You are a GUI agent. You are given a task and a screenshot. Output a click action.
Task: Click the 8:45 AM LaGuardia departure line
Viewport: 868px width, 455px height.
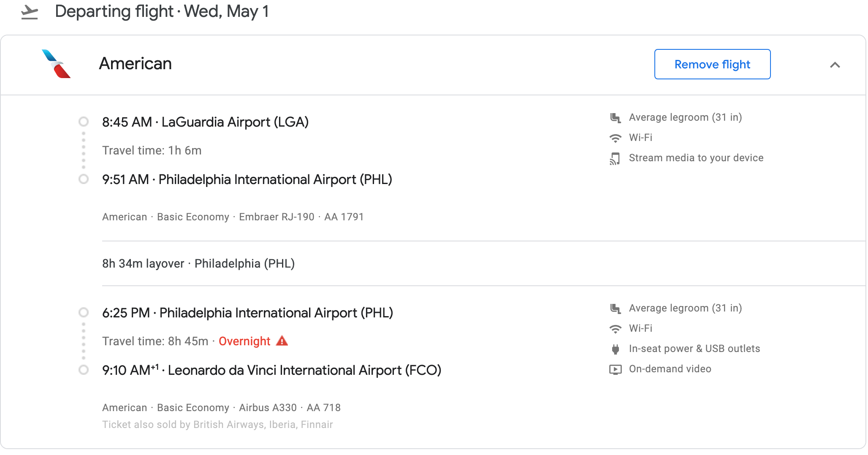pos(205,122)
